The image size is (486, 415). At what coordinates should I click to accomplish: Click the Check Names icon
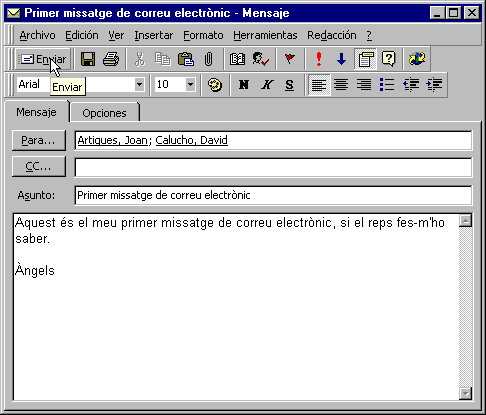point(260,59)
